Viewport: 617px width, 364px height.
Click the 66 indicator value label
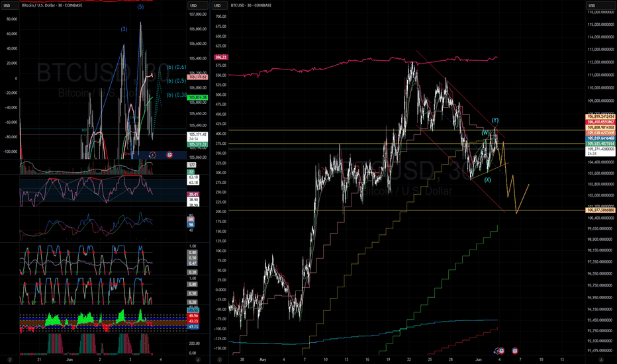coord(191,220)
